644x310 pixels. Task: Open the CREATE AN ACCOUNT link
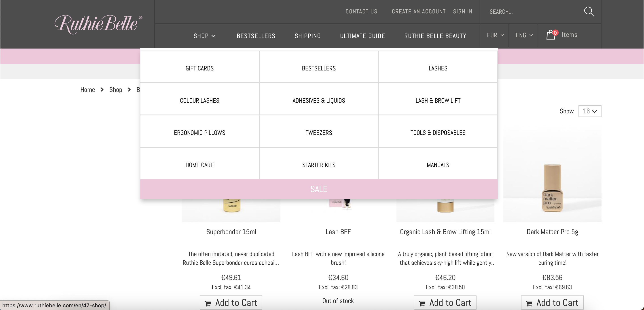point(419,11)
